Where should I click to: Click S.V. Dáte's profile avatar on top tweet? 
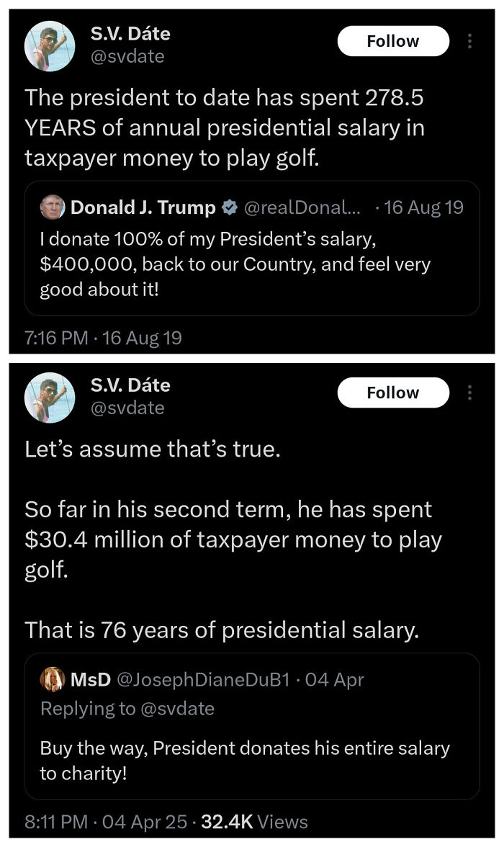coord(50,46)
